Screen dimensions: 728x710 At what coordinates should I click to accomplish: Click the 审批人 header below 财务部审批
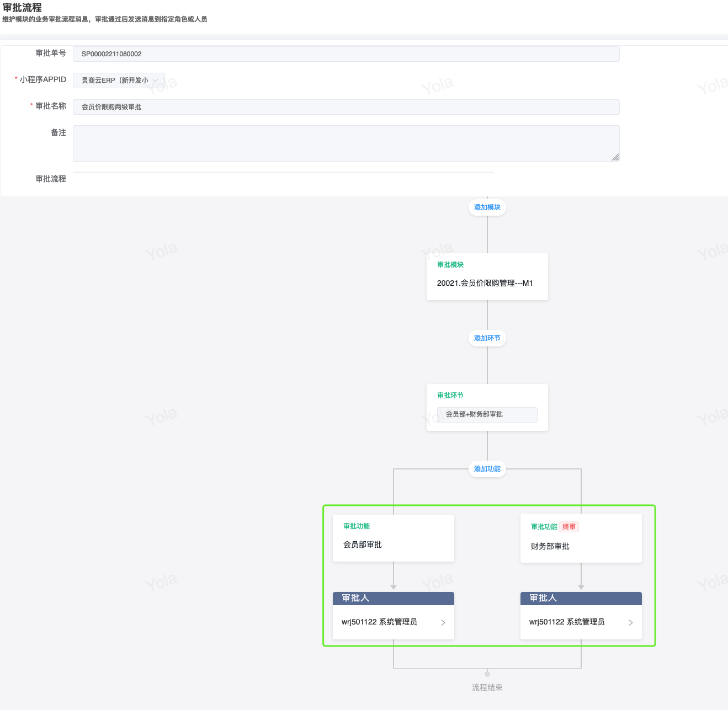tap(581, 599)
